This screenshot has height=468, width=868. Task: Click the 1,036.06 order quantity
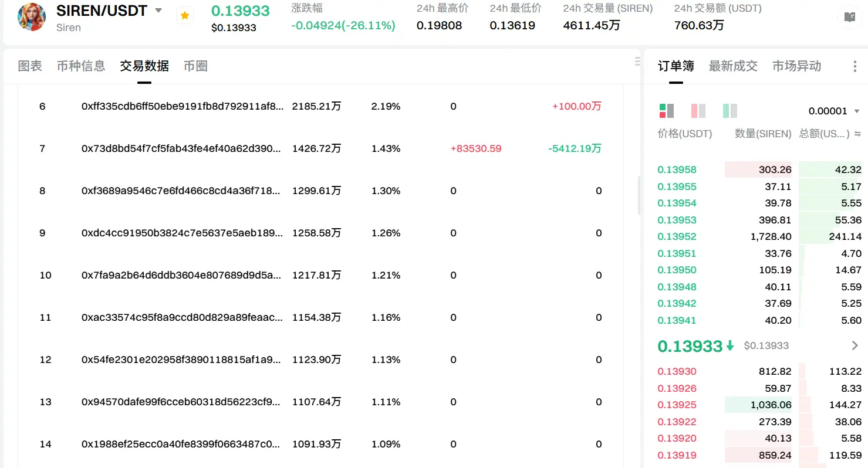point(771,405)
